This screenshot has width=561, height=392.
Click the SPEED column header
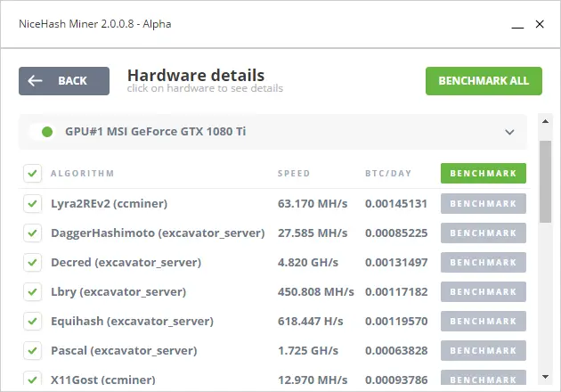tap(294, 174)
